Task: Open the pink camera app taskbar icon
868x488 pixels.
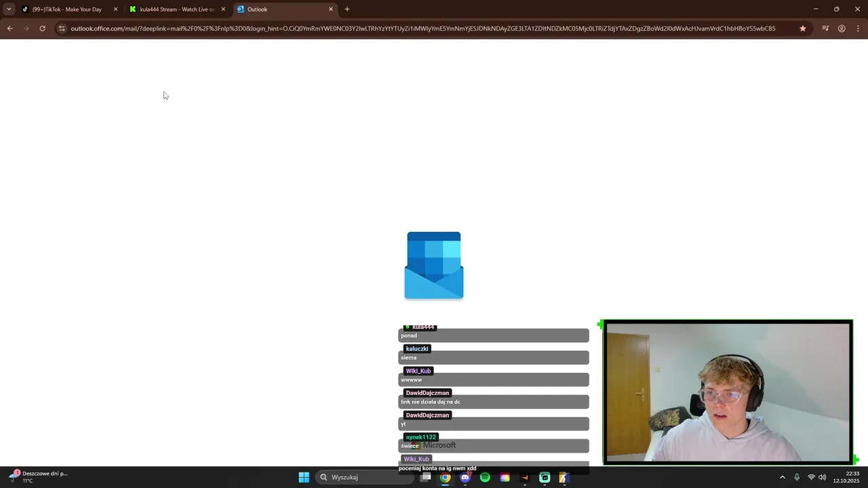Action: pyautogui.click(x=505, y=477)
